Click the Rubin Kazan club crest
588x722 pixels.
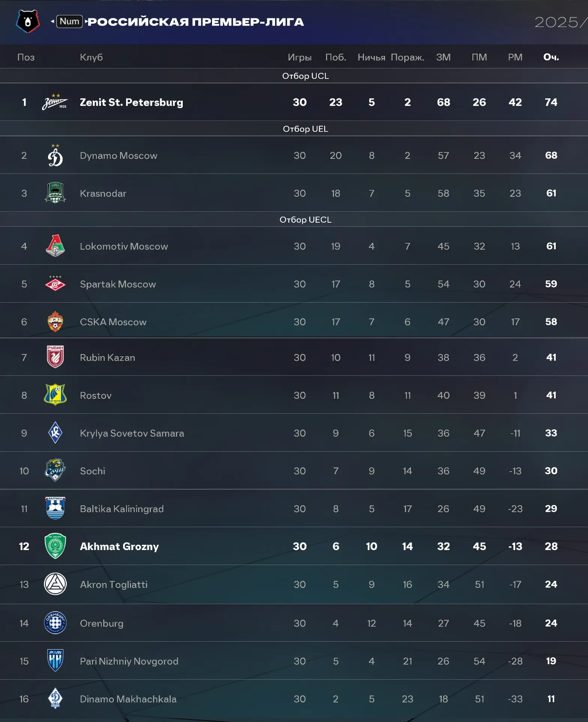pyautogui.click(x=55, y=357)
